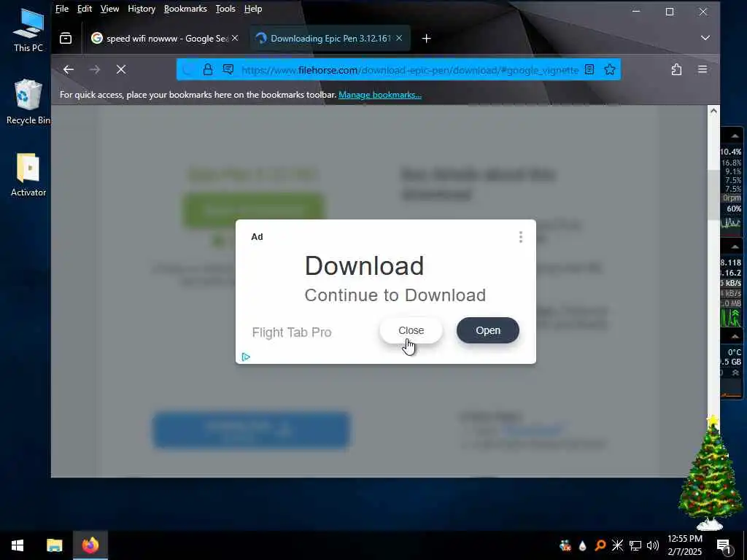
Task: Open the notification center icon
Action: point(724,546)
